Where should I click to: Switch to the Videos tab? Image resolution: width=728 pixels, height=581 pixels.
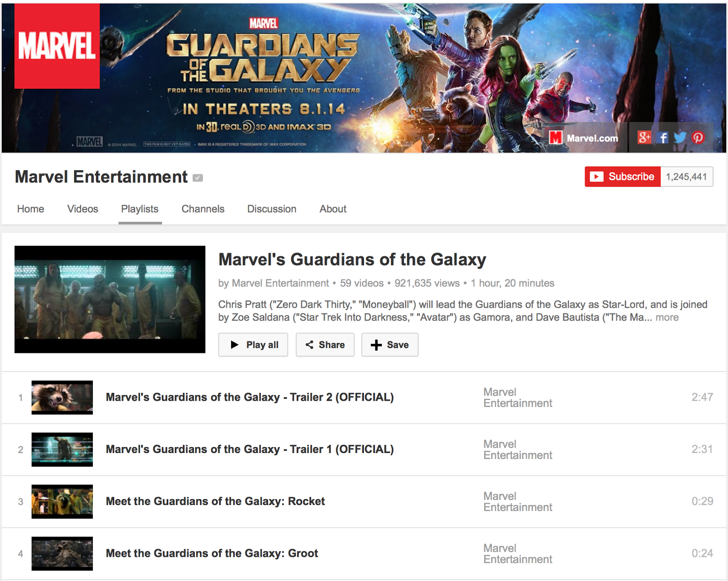point(83,209)
